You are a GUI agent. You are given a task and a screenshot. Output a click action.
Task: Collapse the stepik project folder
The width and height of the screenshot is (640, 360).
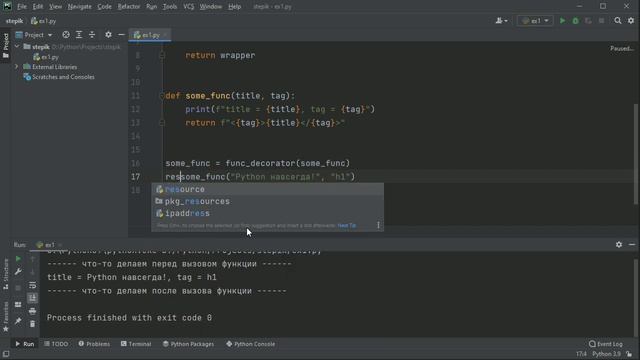click(17, 47)
